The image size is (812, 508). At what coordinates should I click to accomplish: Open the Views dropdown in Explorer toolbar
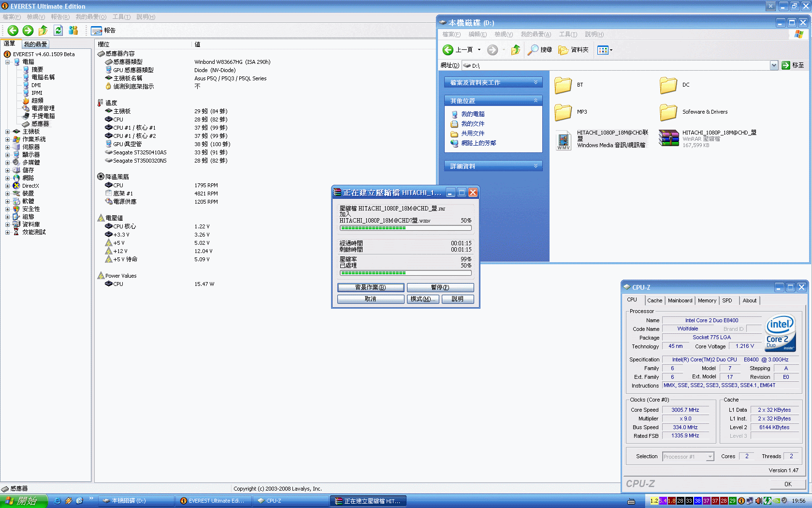(x=611, y=50)
